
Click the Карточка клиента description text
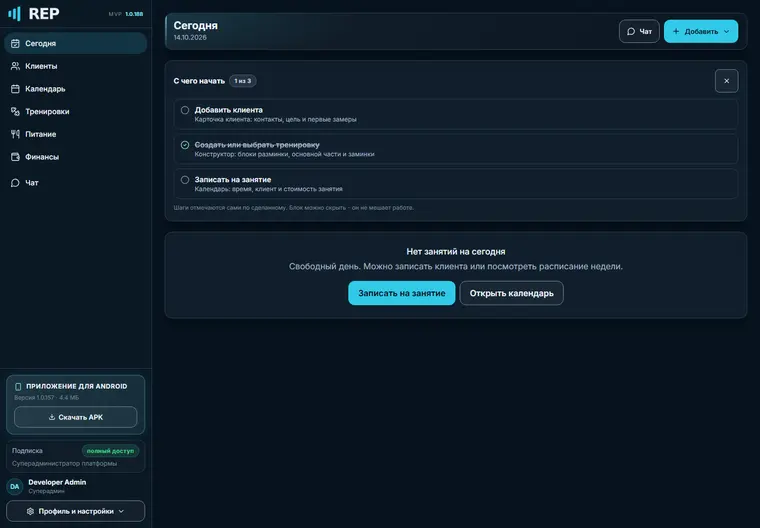tap(275, 119)
